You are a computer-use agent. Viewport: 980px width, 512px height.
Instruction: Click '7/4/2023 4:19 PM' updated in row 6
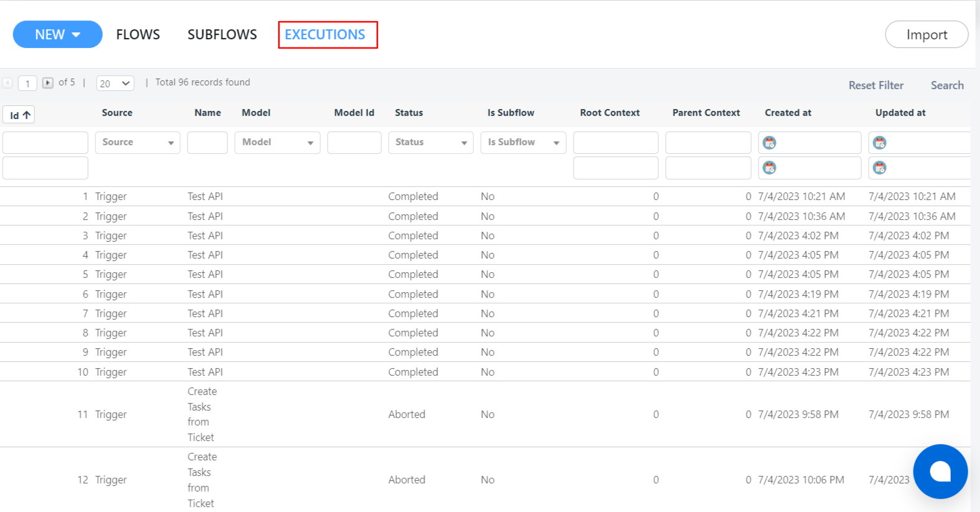[x=909, y=294]
